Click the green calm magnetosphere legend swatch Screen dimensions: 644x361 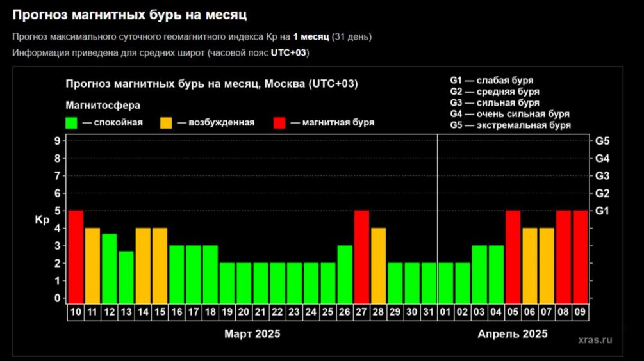point(71,122)
